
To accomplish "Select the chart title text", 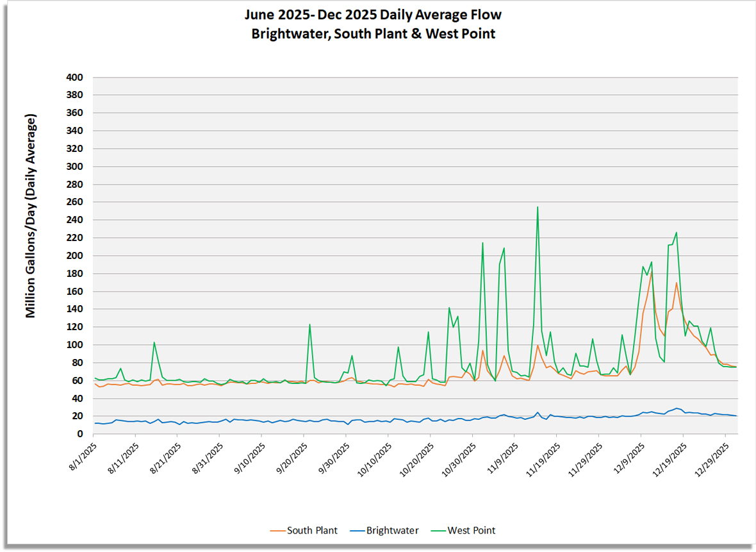I will [x=372, y=15].
